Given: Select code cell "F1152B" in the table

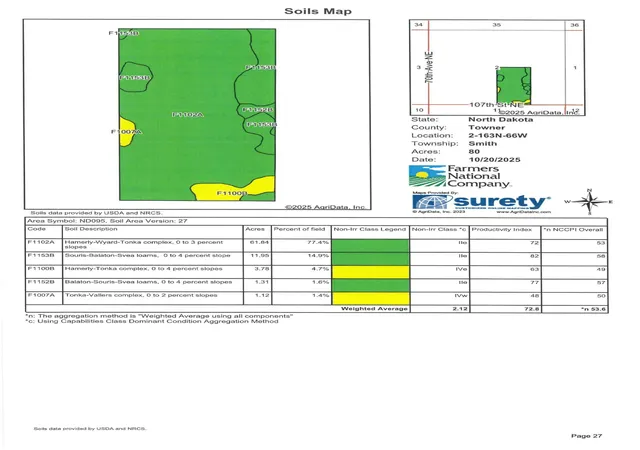Looking at the screenshot, I should 41,282.
